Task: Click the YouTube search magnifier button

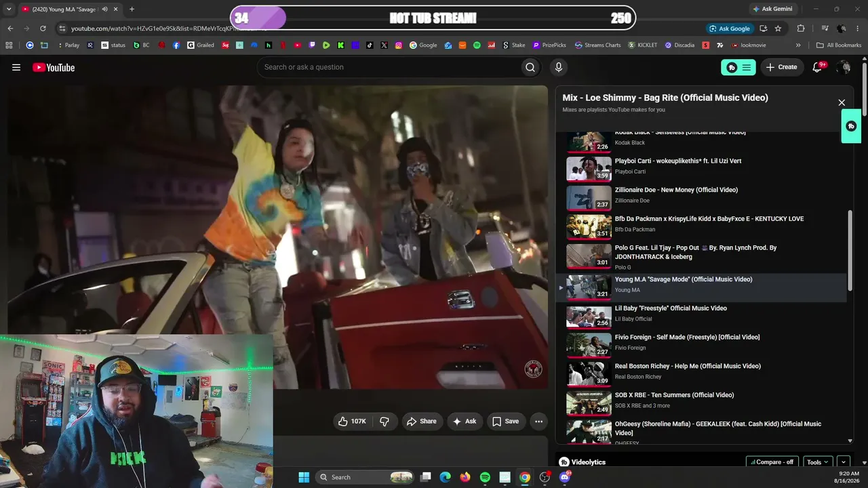Action: pos(530,67)
